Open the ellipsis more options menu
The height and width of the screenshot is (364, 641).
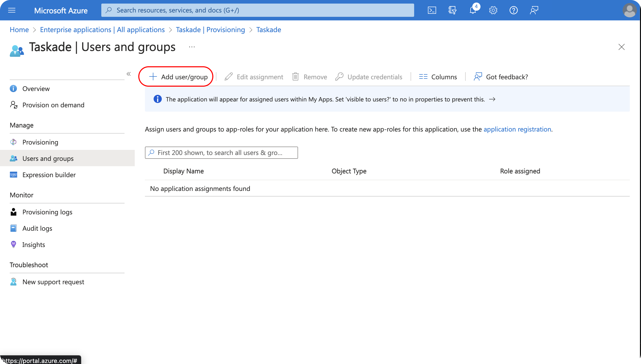(x=192, y=47)
